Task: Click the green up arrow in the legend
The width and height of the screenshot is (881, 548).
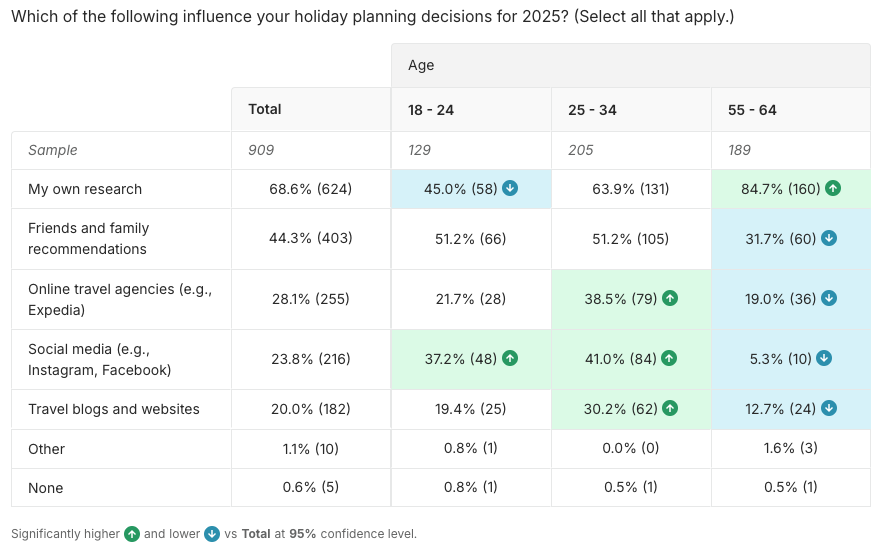Action: tap(132, 534)
